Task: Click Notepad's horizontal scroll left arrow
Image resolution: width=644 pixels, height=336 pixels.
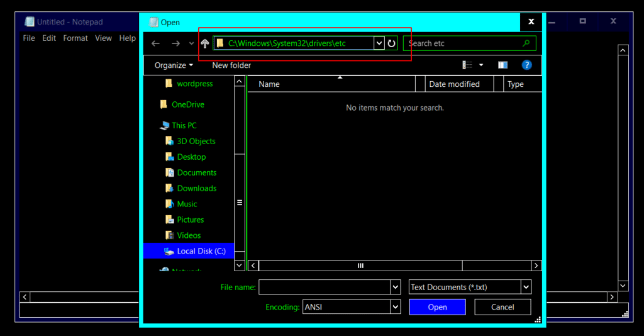Action: click(25, 296)
